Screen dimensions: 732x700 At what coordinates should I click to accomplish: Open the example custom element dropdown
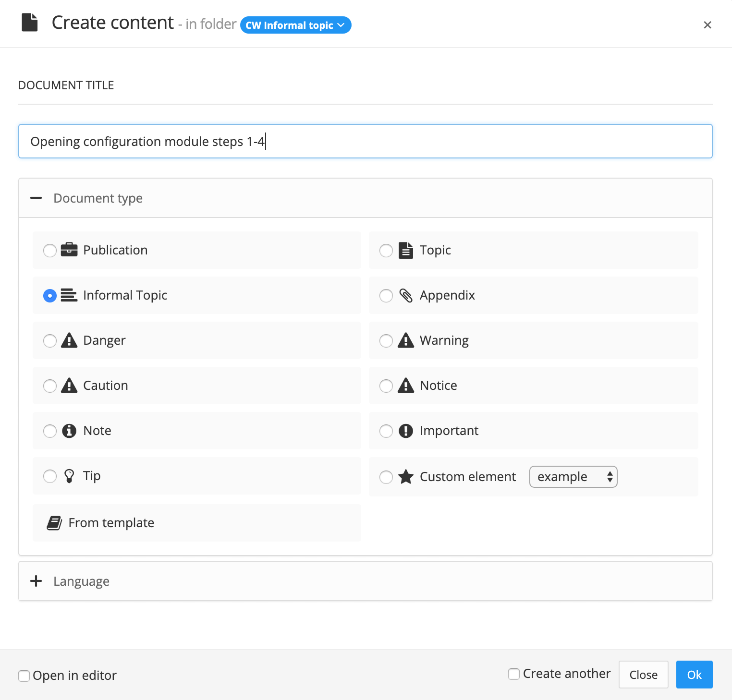pos(573,477)
